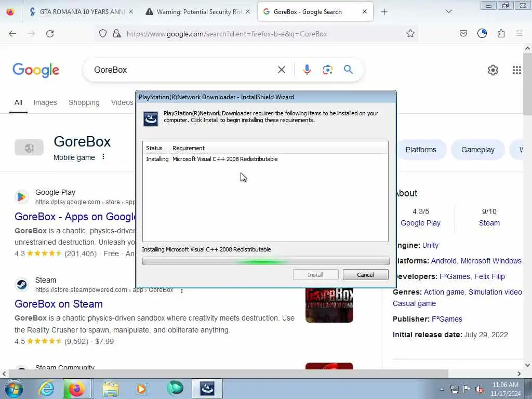Screen dimensions: 532x399
Task: Click the green teal globe taskbar icon
Action: tap(175, 388)
